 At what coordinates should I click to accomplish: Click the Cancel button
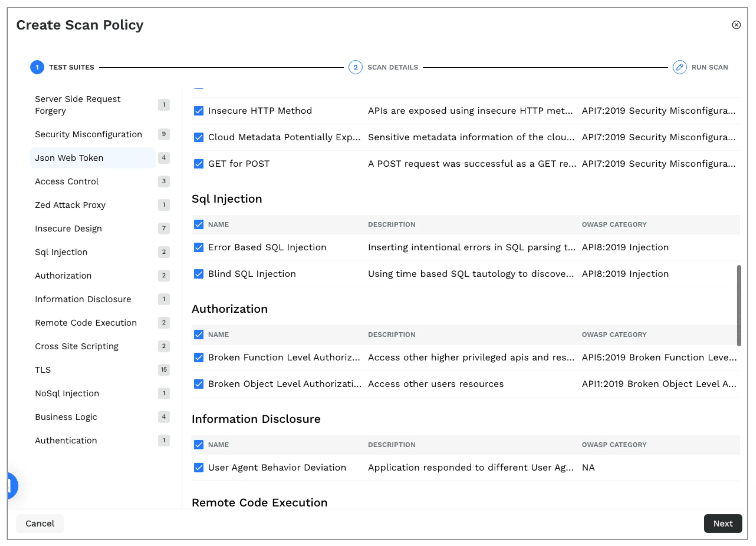40,523
